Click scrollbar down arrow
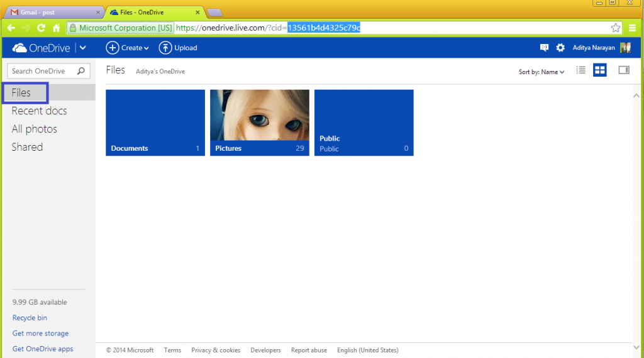Screen dimensions: 644x358 [x=636, y=347]
